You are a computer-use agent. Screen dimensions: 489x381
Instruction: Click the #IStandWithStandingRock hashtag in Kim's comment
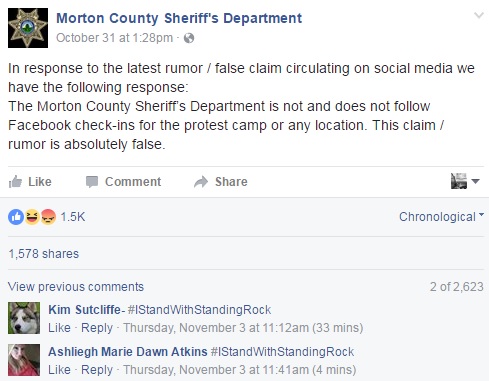[x=199, y=310]
